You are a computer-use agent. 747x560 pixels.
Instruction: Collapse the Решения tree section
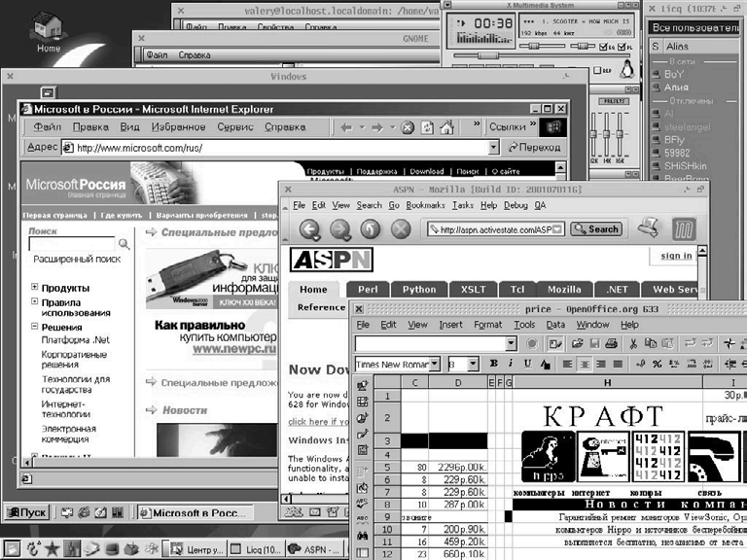(35, 328)
